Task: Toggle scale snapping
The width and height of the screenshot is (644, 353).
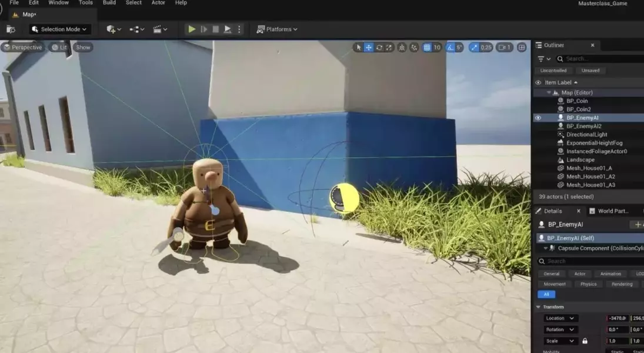Action: click(475, 47)
